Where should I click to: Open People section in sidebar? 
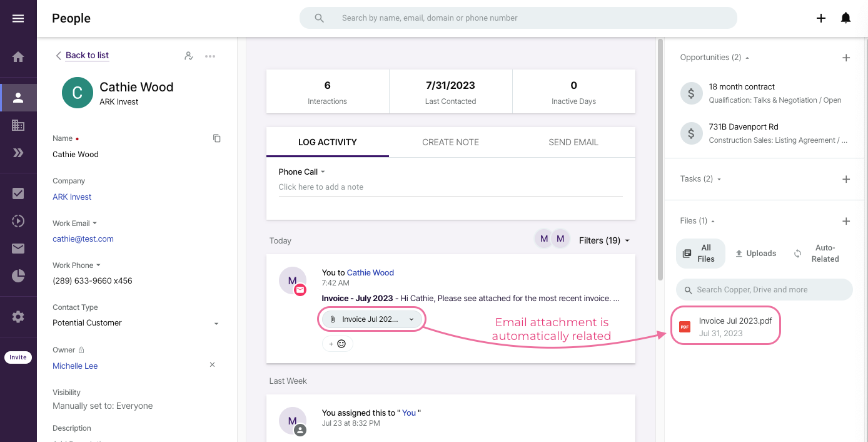[x=18, y=97]
